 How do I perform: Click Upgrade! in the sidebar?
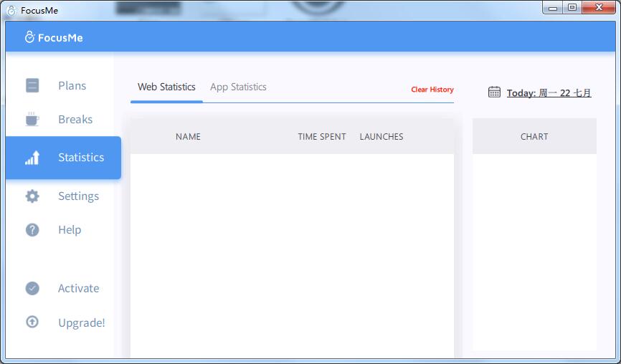tap(82, 323)
